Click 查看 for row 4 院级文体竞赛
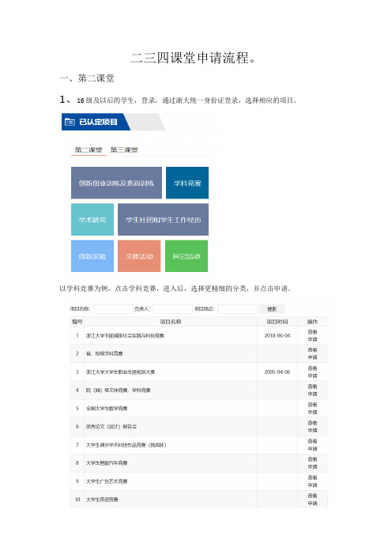 click(x=312, y=387)
